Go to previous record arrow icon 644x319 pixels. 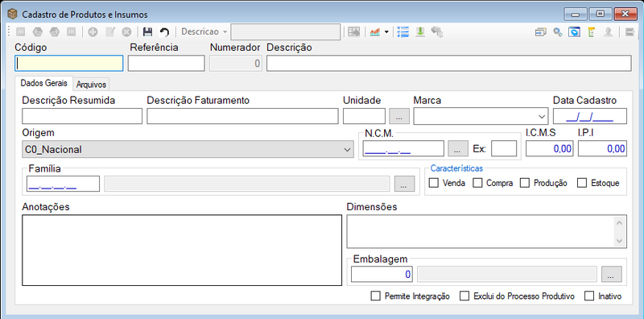pos(37,31)
